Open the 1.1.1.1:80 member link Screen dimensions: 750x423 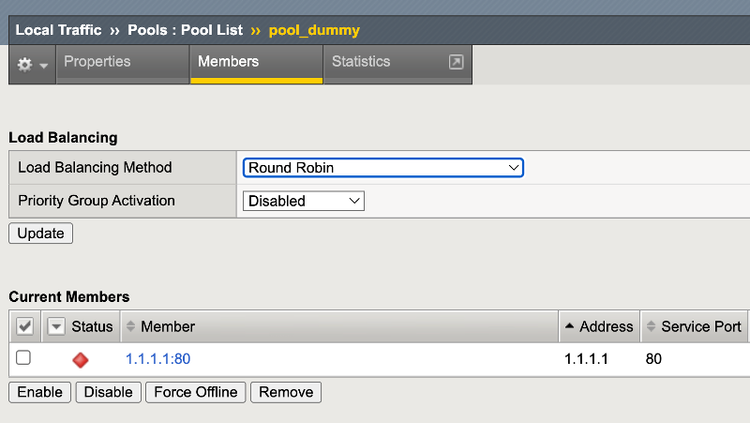pyautogui.click(x=158, y=359)
